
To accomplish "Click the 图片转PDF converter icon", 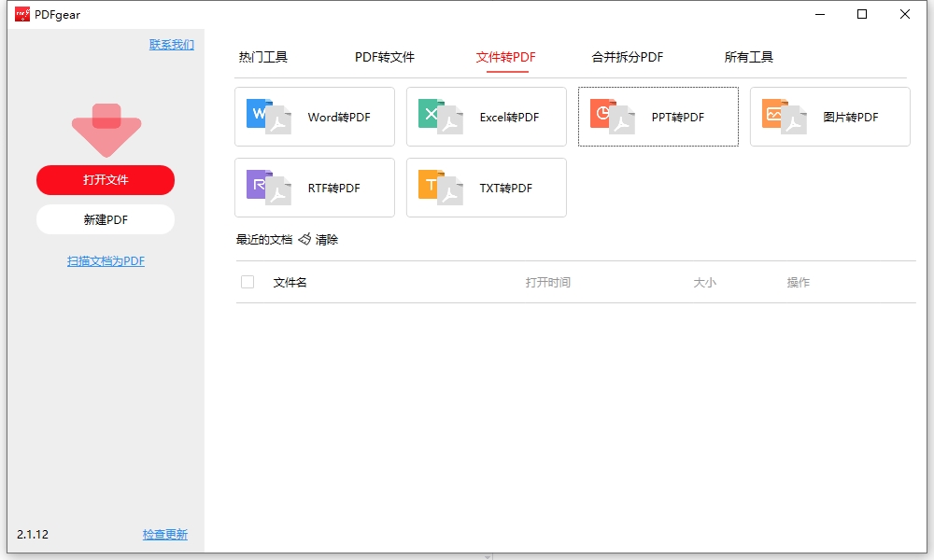I will pos(785,117).
